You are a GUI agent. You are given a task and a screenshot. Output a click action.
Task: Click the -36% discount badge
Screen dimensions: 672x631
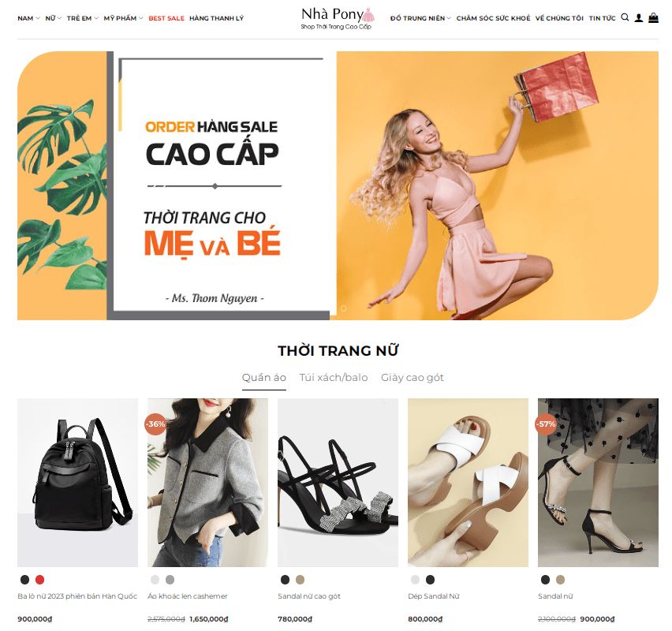pyautogui.click(x=155, y=424)
